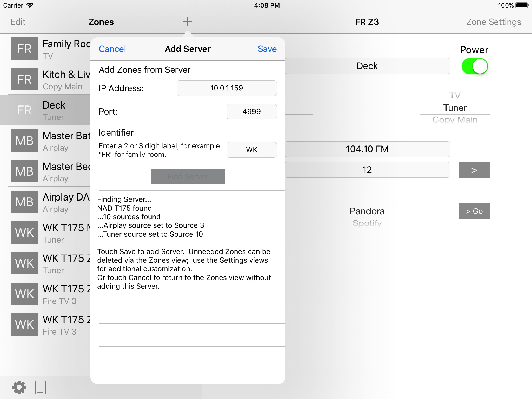Turn off the Power switch
This screenshot has height=399, width=532.
click(x=474, y=66)
